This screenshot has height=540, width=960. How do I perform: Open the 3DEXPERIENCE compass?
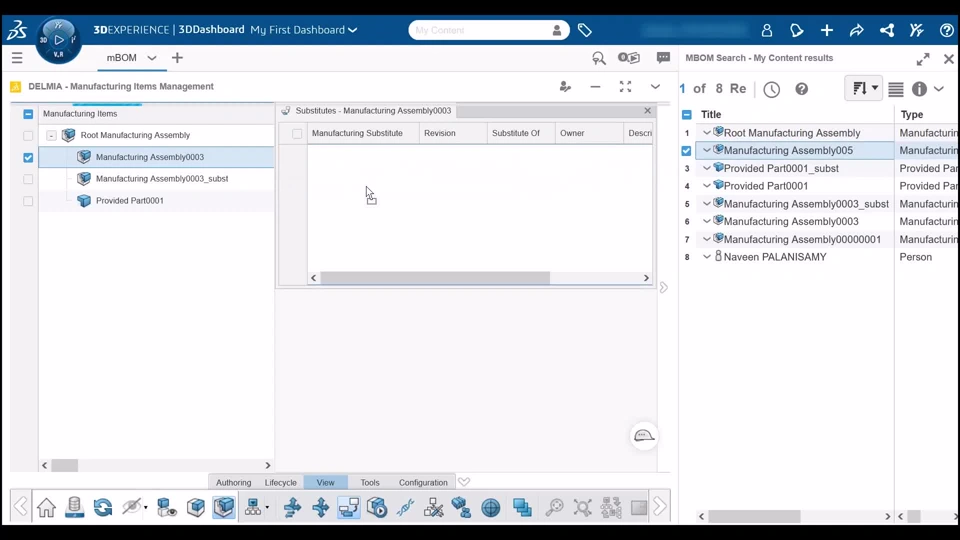point(58,40)
